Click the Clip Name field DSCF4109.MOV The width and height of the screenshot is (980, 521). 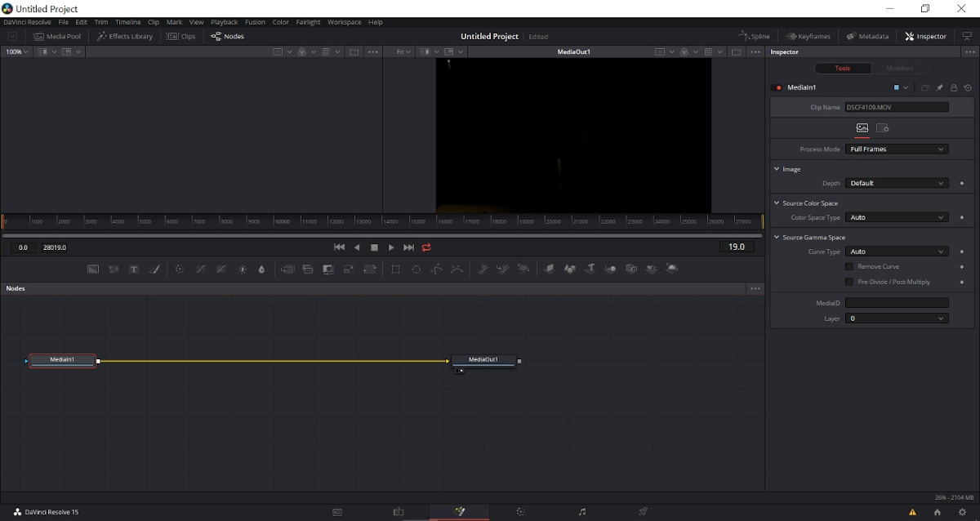tap(897, 107)
